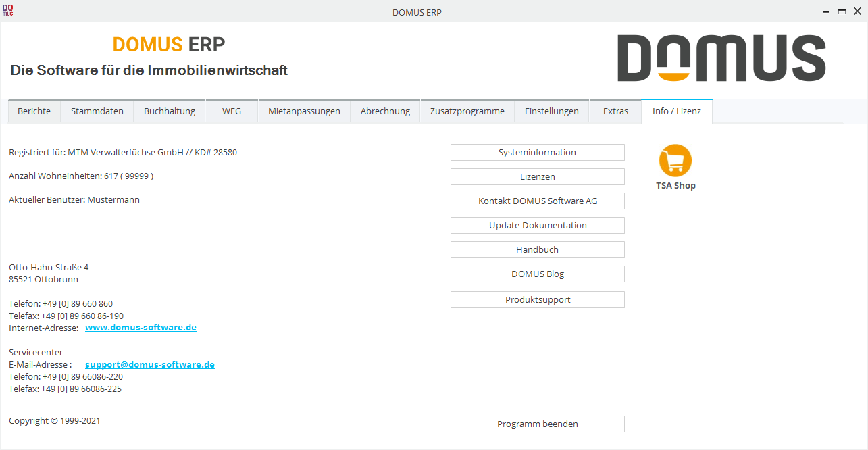Screen dimensions: 868x450
Task: Select the Einstellungen tab
Action: pos(552,111)
